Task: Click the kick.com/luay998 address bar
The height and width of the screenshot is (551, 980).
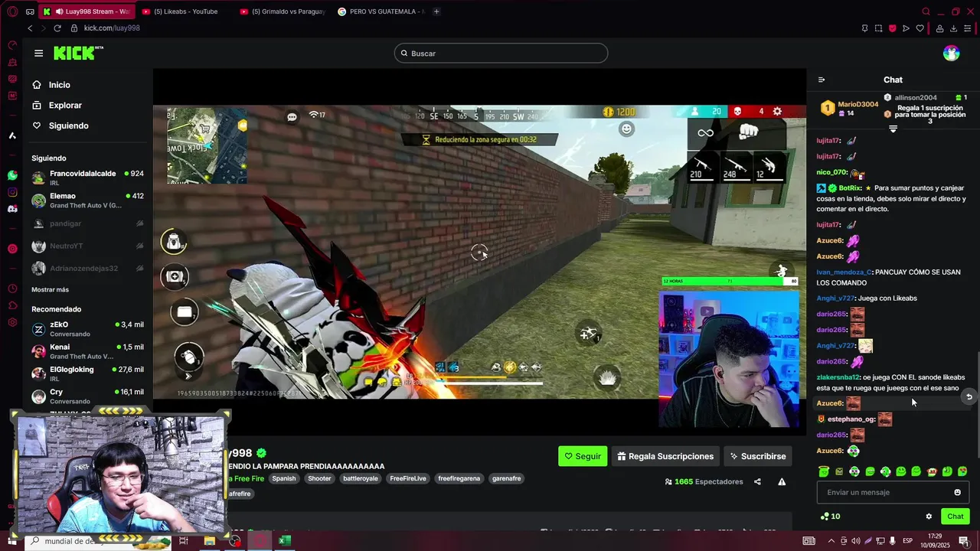Action: point(112,28)
